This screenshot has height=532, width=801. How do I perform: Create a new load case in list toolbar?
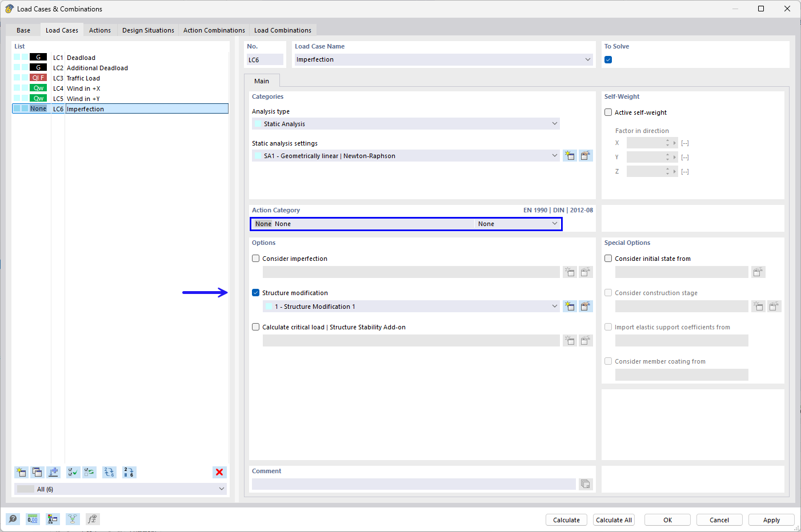[x=21, y=472]
